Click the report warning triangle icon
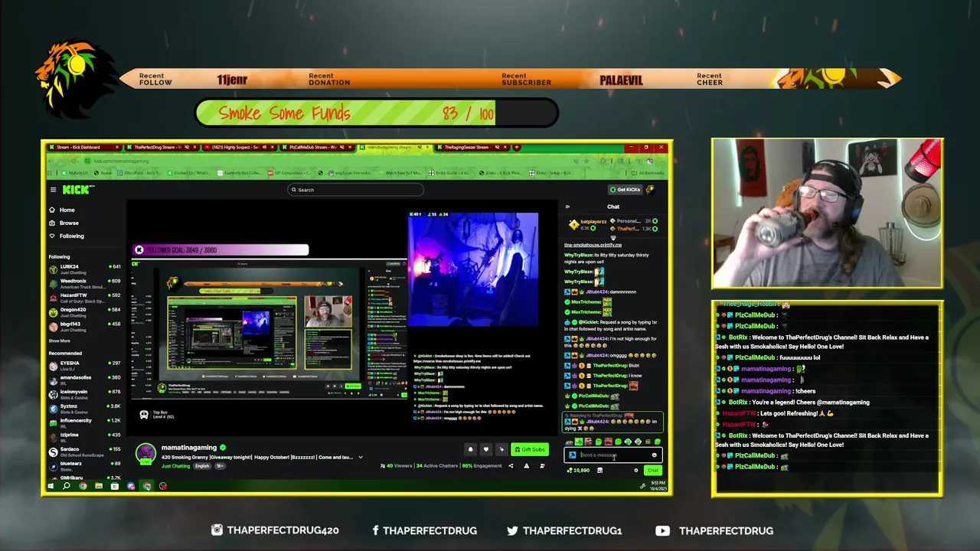Viewport: 980px width, 551px height. coord(526,465)
